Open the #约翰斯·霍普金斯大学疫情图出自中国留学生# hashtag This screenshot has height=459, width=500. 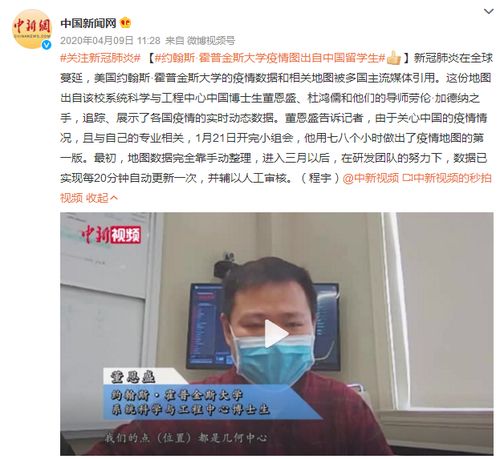tap(270, 58)
